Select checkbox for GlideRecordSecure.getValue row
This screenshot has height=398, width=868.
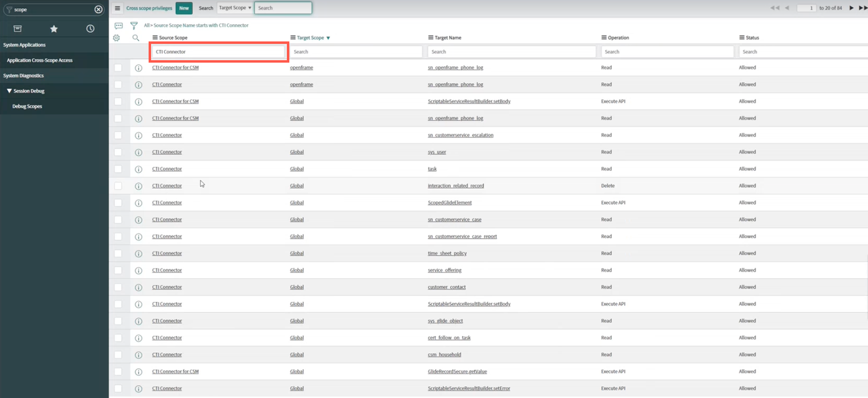pos(118,371)
